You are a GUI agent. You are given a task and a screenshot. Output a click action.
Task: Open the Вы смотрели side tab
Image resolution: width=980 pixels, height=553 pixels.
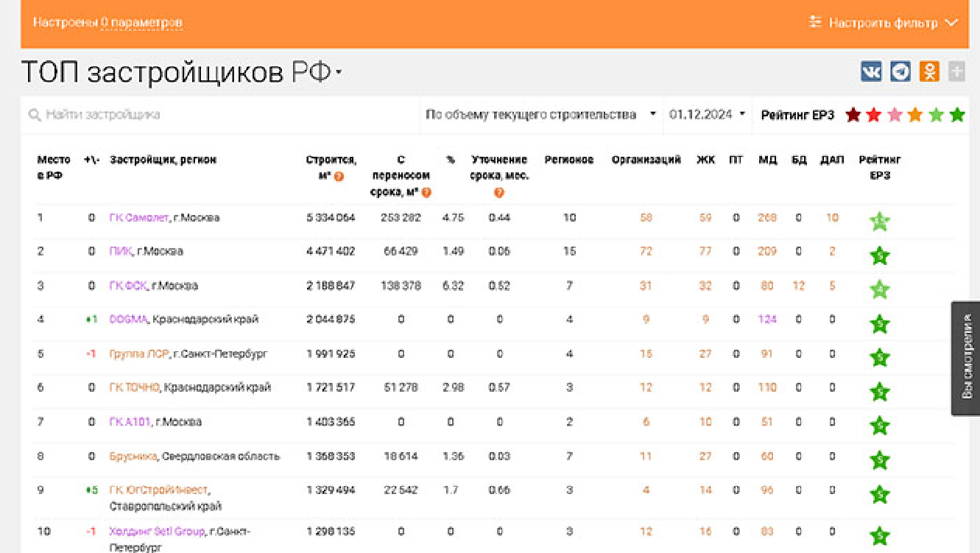pyautogui.click(x=966, y=358)
